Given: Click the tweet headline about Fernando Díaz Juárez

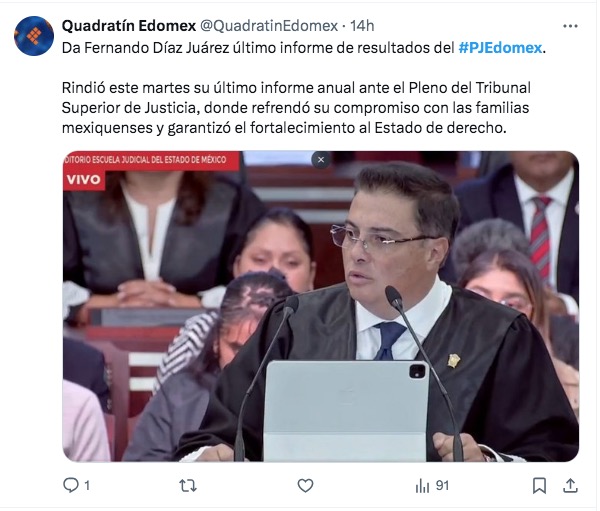Looking at the screenshot, I should [x=303, y=48].
